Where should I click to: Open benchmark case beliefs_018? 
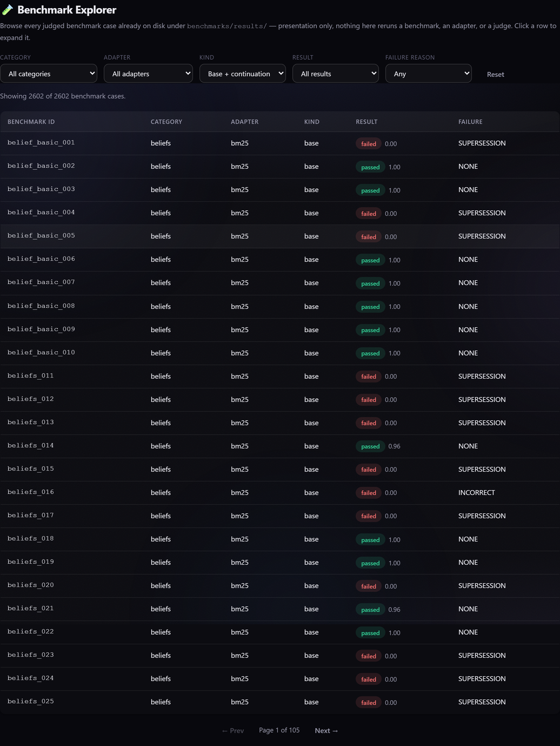pyautogui.click(x=280, y=539)
